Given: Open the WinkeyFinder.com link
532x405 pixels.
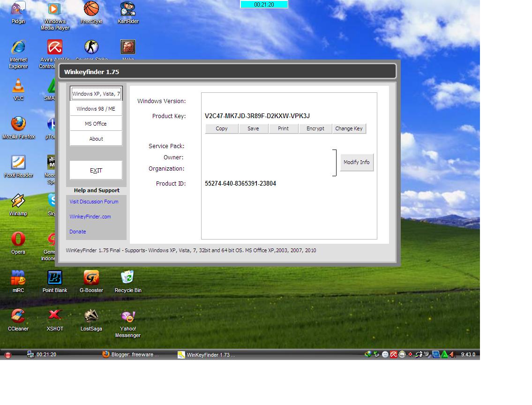Looking at the screenshot, I should pos(90,217).
